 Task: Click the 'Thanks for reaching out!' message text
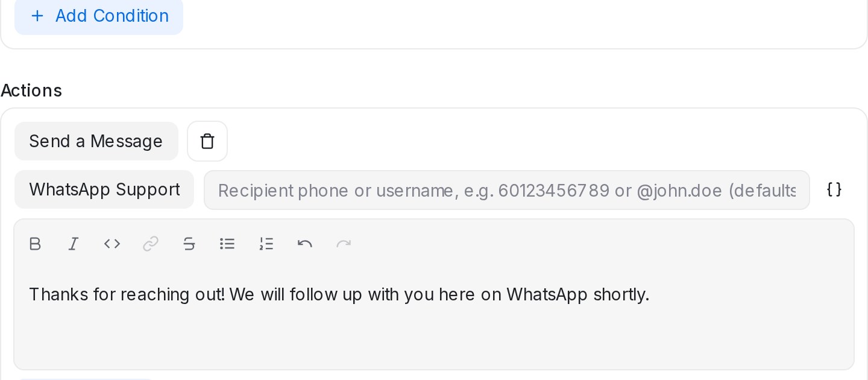pos(127,294)
